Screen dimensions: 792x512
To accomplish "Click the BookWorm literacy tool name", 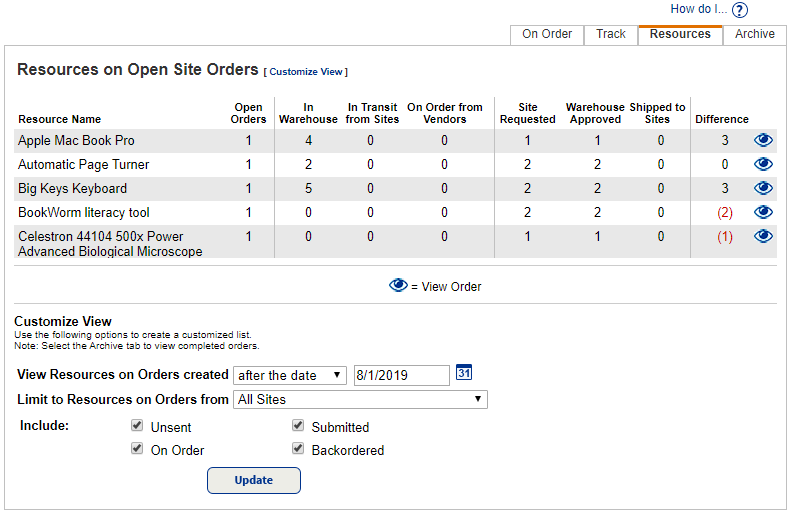I will [x=84, y=213].
